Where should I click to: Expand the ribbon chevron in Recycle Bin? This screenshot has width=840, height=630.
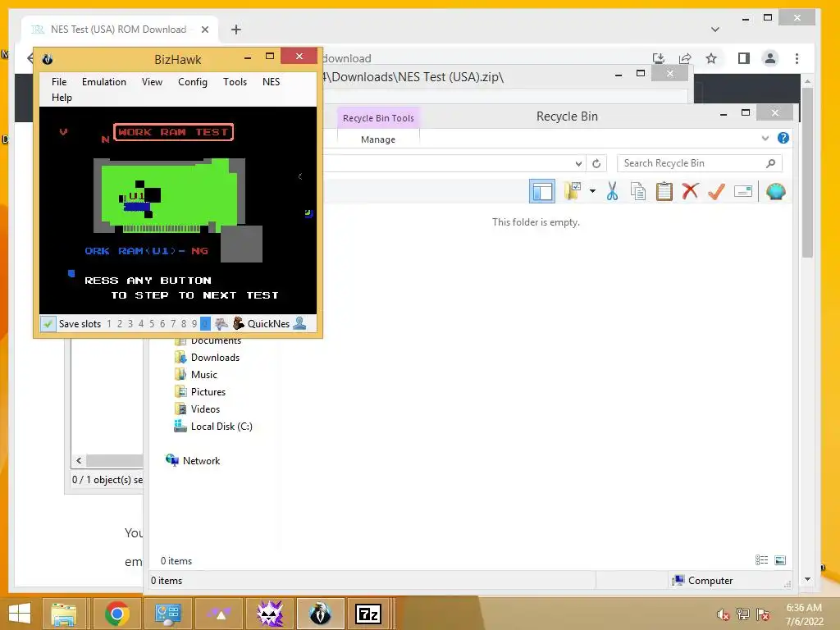(x=765, y=138)
